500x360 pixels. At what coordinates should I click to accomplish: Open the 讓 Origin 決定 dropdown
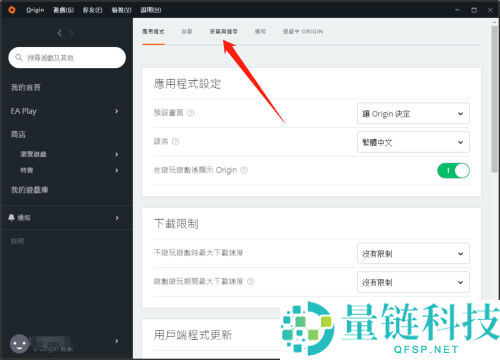[x=413, y=114]
